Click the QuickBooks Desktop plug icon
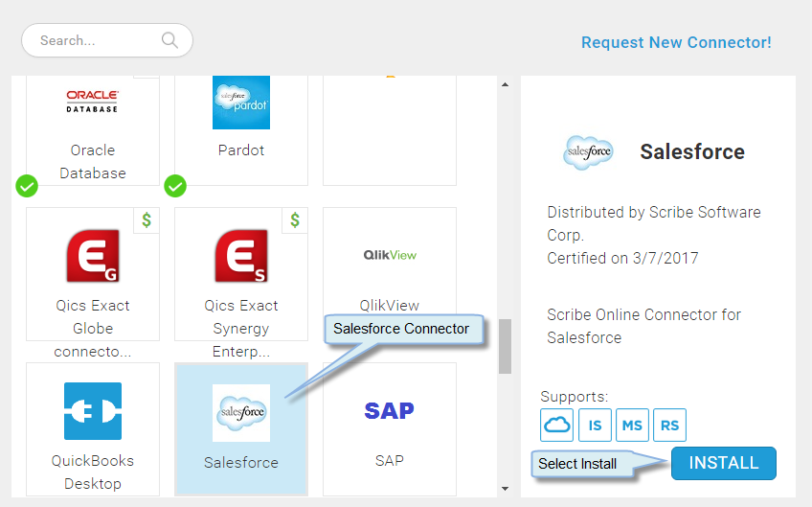Viewport: 812px width, 507px height. point(93,411)
